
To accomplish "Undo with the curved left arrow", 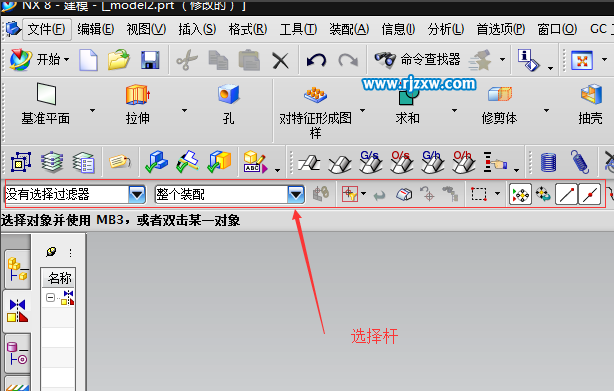I will [x=316, y=60].
